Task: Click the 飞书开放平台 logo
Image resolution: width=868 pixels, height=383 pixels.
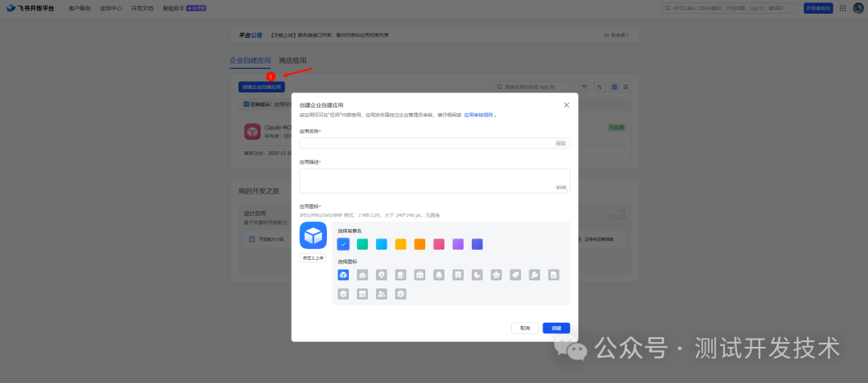Action: [31, 8]
